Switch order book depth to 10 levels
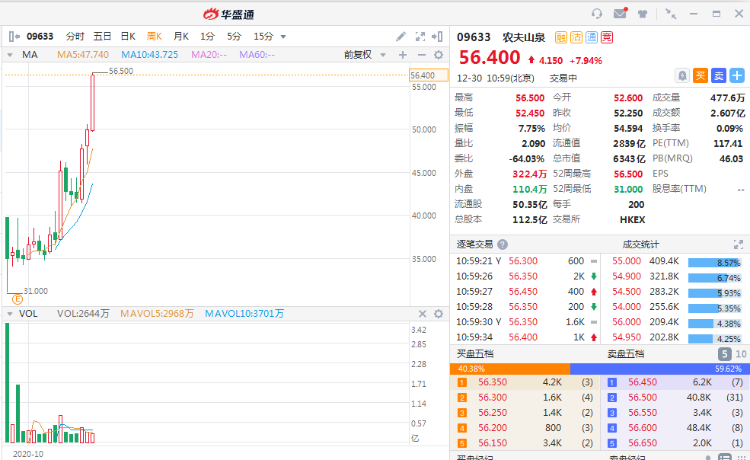The image size is (750, 460). (x=740, y=354)
